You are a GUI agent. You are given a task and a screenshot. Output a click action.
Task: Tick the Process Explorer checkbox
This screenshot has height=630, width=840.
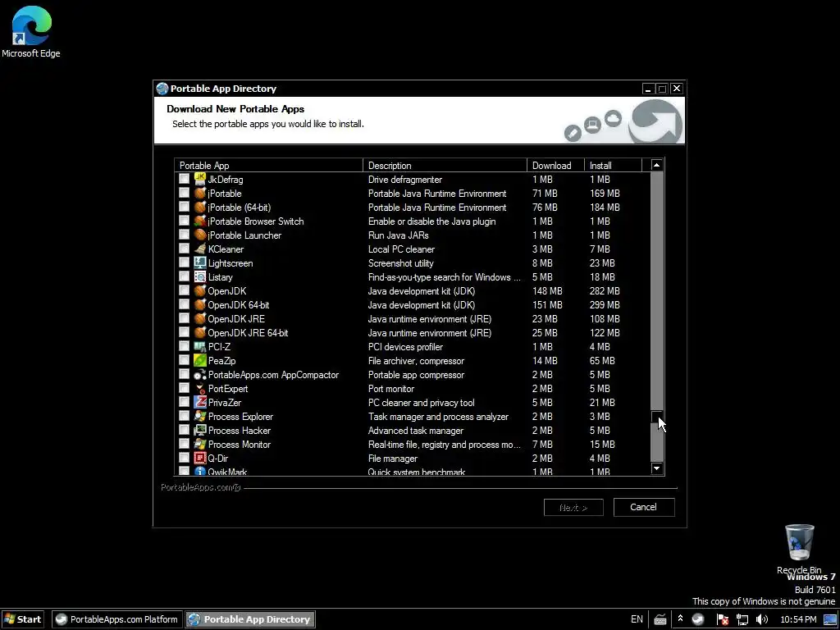click(x=184, y=415)
